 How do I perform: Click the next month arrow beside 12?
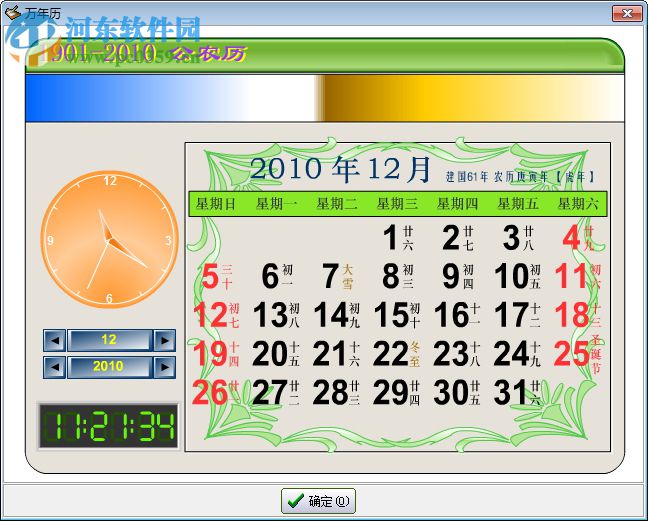[164, 340]
